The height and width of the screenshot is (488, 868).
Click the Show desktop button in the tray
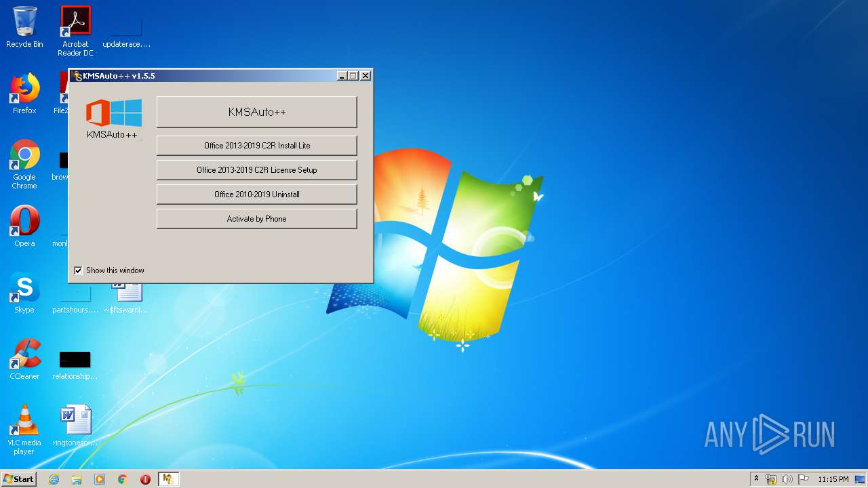tap(861, 479)
